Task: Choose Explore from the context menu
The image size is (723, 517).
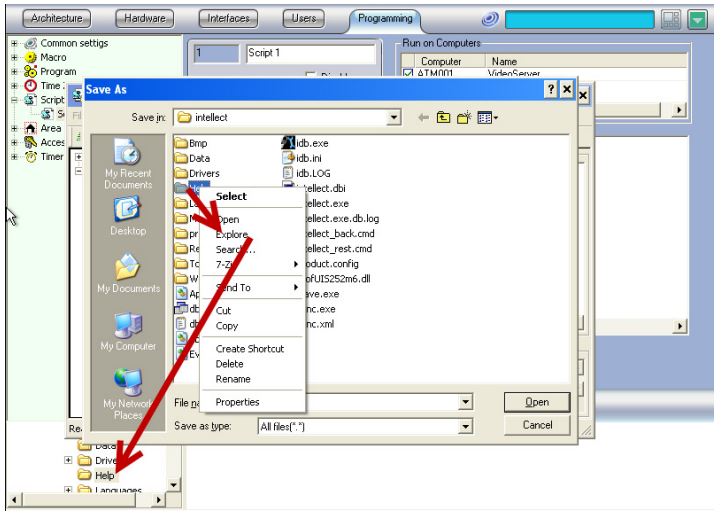Action: [x=232, y=234]
